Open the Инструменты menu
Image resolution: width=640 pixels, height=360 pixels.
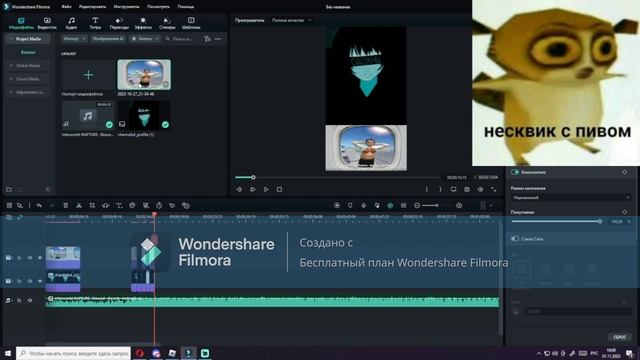point(127,7)
